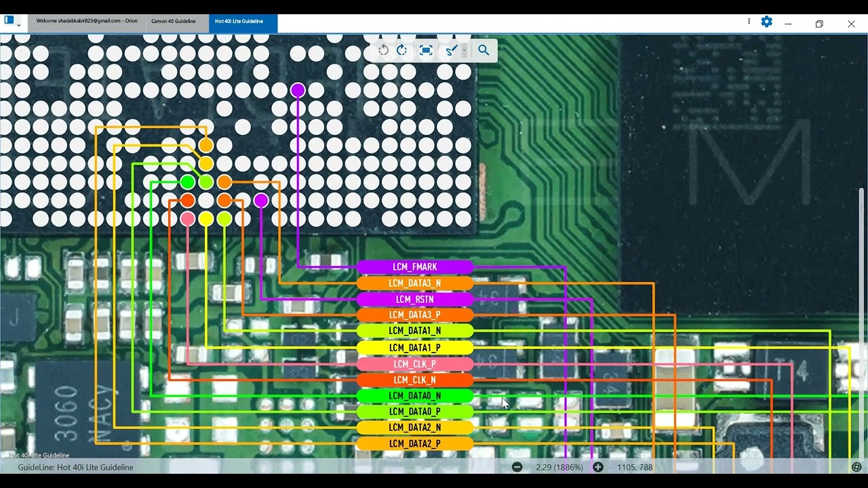Zoom in with the plus button
The image size is (868, 488).
point(597,467)
